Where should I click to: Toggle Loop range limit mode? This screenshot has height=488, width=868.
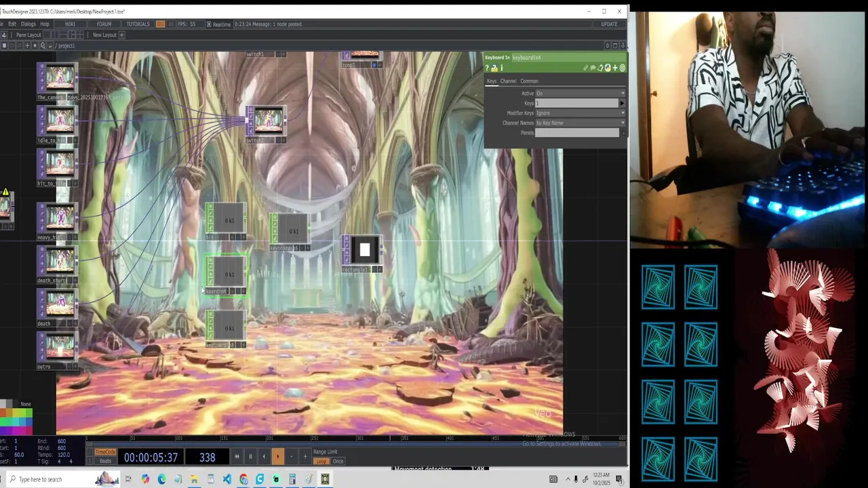321,461
